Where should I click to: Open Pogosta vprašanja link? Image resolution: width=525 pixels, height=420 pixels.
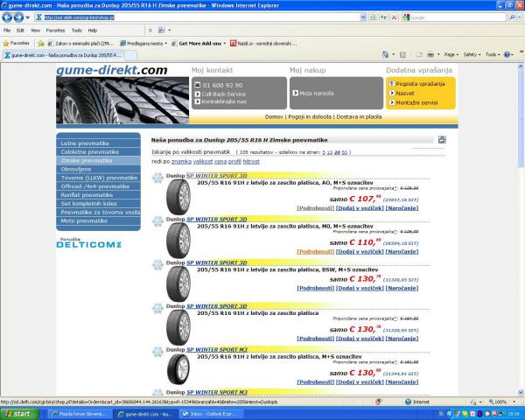pyautogui.click(x=420, y=84)
